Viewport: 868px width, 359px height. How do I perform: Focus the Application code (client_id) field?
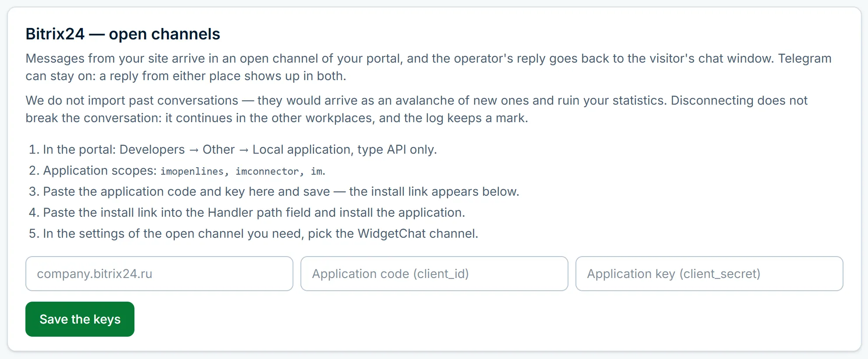[x=434, y=274]
